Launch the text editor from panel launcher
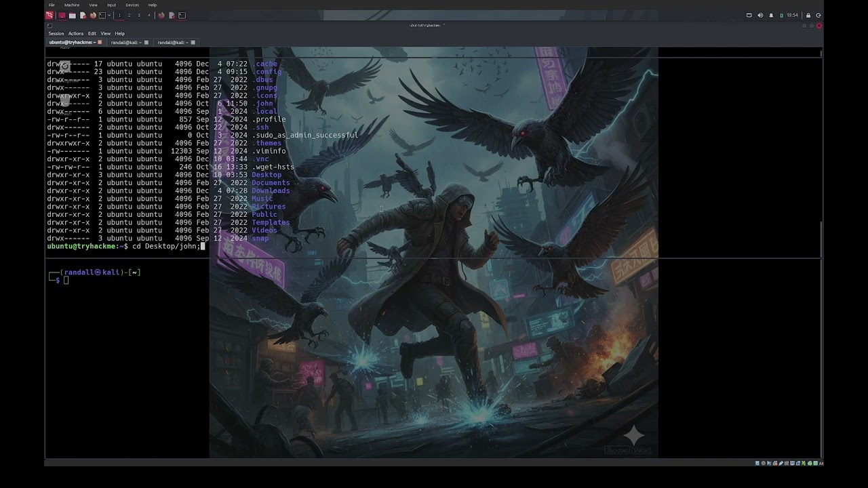 point(83,15)
